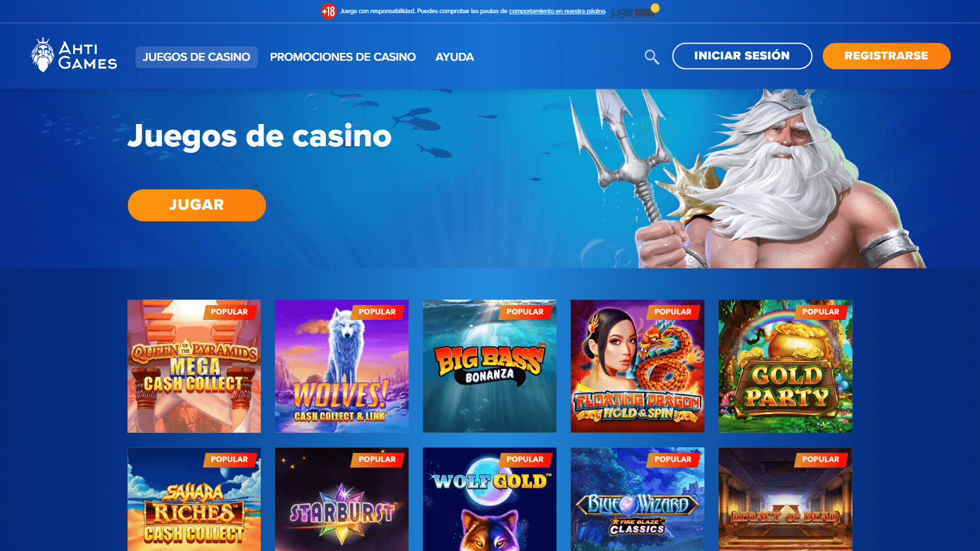Screen dimensions: 980x551
Task: Select Floating Dragon Hold & Spin game
Action: pos(638,366)
